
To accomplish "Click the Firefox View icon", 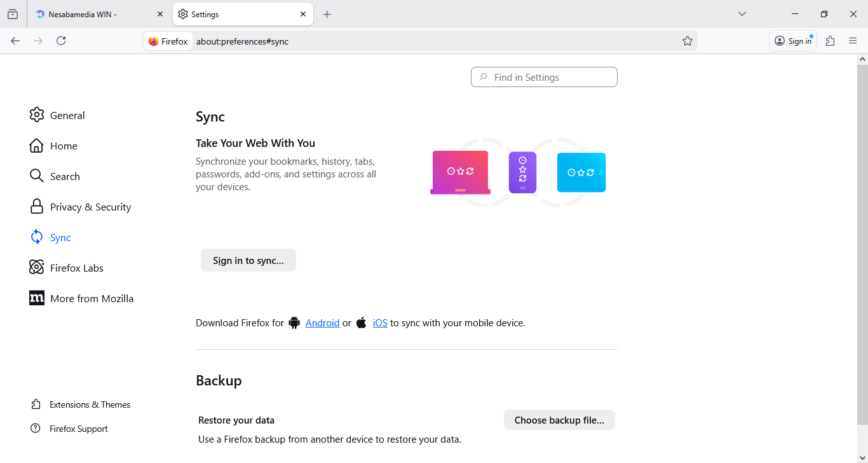I will pyautogui.click(x=13, y=14).
